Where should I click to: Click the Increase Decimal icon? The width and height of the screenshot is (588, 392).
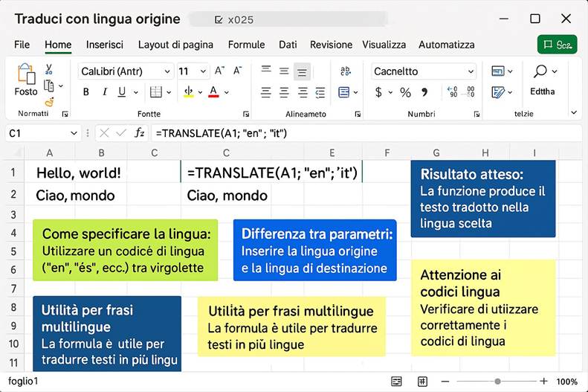tap(453, 92)
